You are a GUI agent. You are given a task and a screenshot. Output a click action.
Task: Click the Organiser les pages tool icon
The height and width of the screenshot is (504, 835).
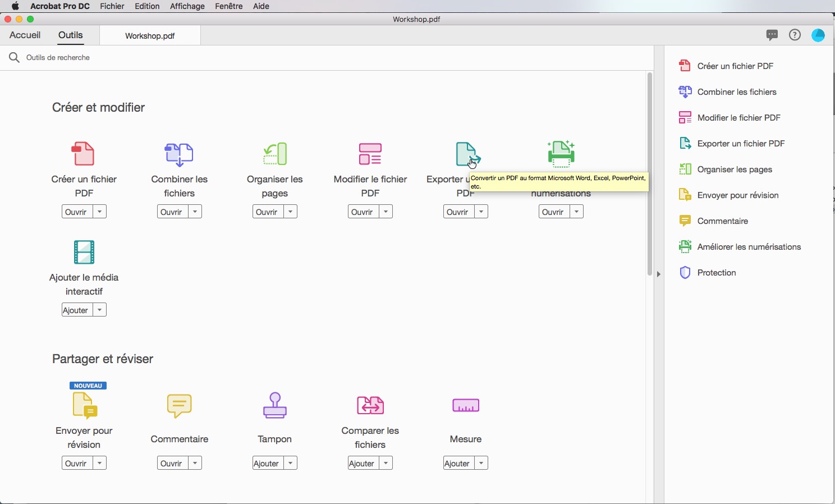275,153
